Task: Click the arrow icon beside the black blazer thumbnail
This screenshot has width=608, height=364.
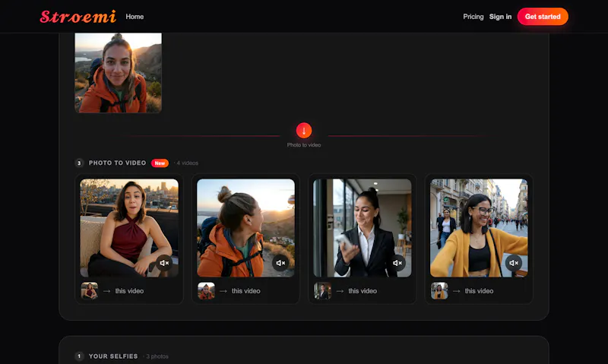Action: tap(340, 291)
